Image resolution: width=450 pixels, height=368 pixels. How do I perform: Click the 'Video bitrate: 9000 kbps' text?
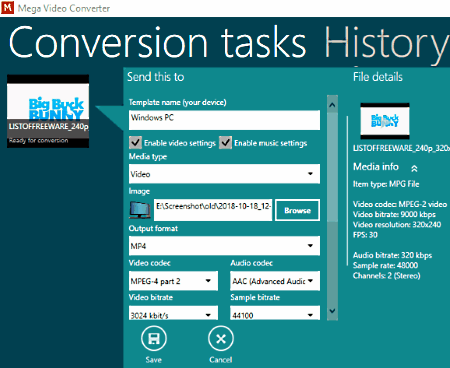click(x=394, y=214)
